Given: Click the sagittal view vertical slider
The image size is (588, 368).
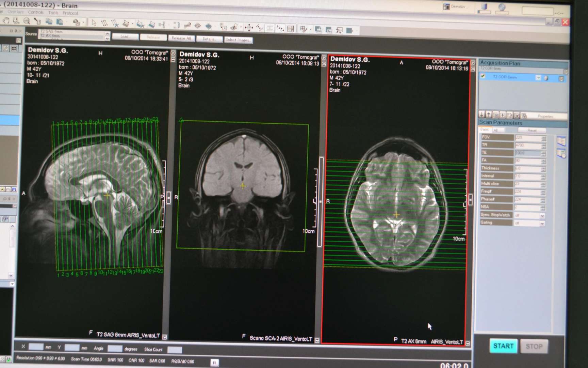Looking at the screenshot, I should click(168, 198).
